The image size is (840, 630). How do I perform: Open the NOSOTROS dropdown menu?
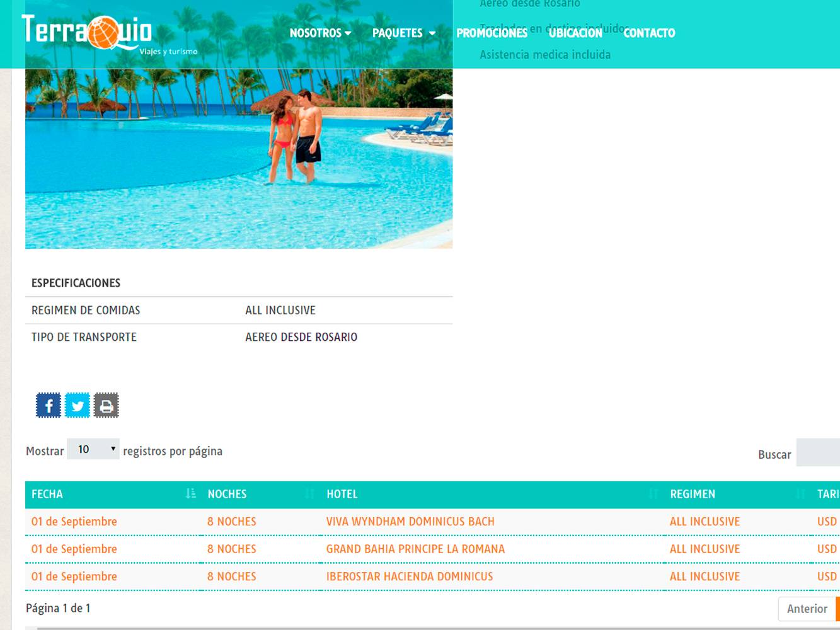pos(320,33)
